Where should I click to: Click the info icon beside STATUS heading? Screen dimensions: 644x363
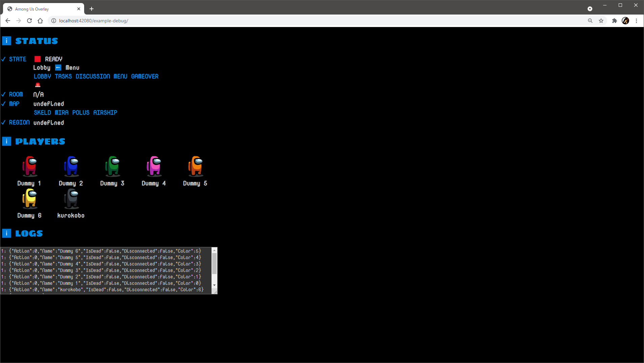6,41
